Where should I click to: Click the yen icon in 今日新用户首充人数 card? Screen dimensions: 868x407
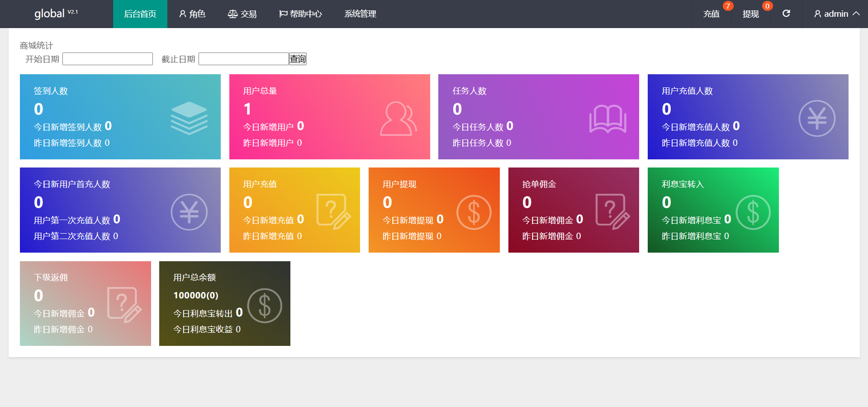[x=189, y=212]
